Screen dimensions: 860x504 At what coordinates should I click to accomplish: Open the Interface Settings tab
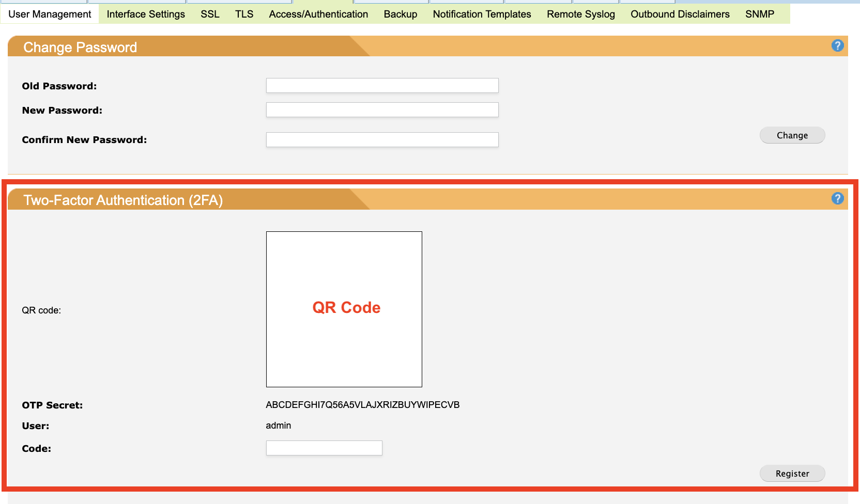click(146, 14)
